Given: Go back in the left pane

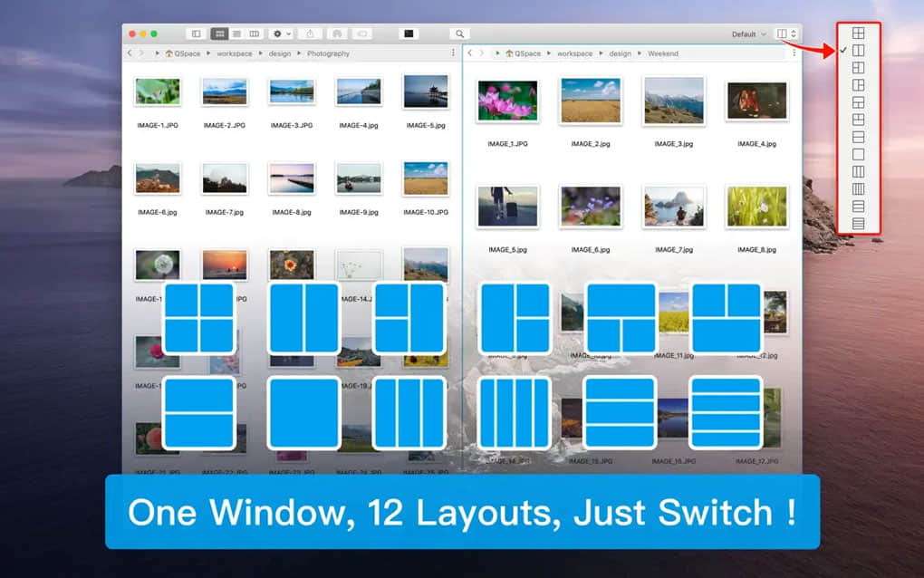Looking at the screenshot, I should pyautogui.click(x=130, y=53).
